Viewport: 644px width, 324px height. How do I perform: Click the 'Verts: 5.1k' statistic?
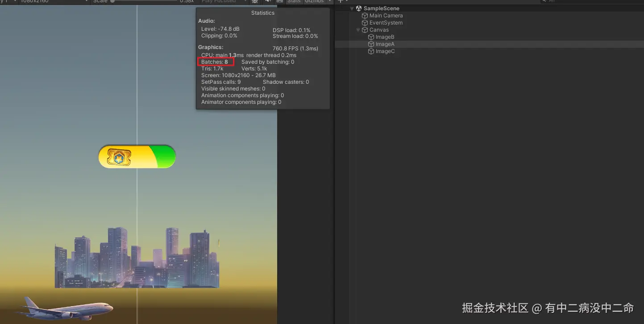pos(254,69)
